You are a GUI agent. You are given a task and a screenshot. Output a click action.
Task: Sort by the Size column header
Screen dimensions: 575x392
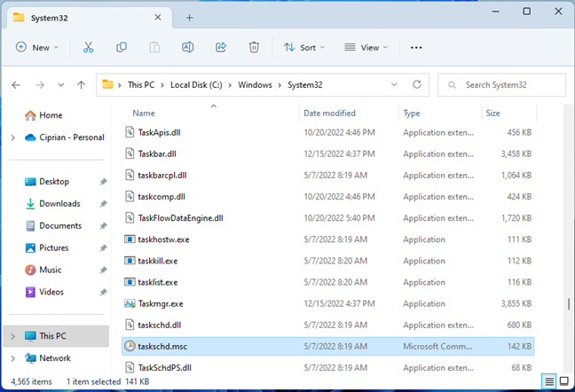click(x=492, y=114)
